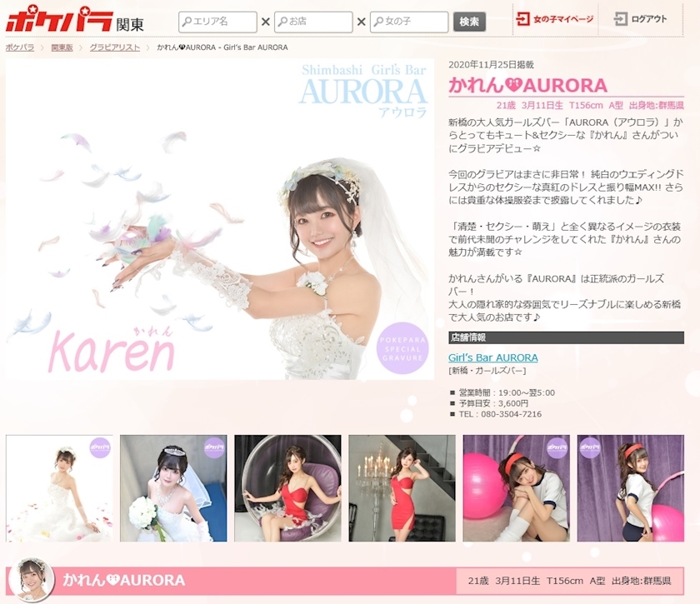Click the main Karen wedding dress photo
This screenshot has height=604, width=700.
[x=220, y=219]
